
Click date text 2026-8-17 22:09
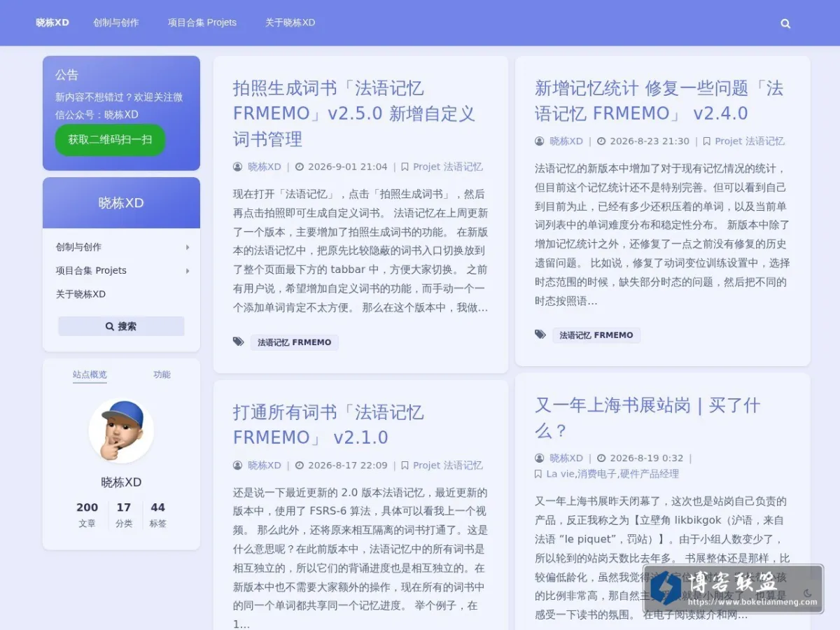click(x=348, y=465)
